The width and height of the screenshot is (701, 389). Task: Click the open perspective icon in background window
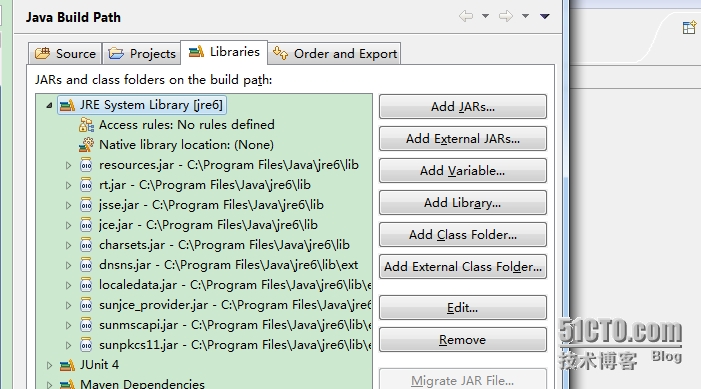tap(689, 28)
